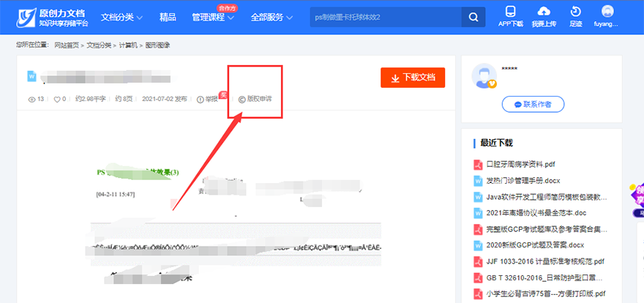Expand the 文档分类 dropdown menu
The width and height of the screenshot is (644, 303).
coord(121,18)
